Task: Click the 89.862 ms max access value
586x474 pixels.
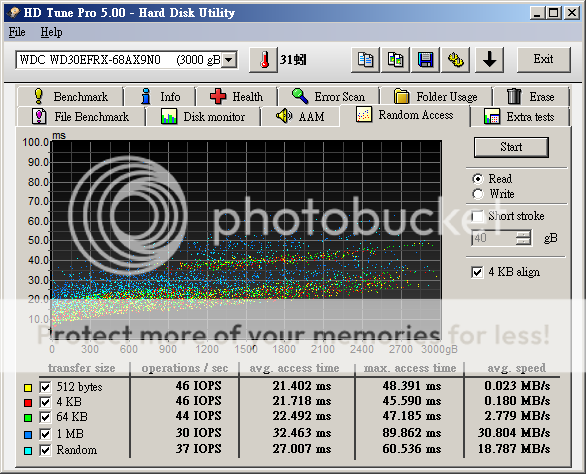Action: (x=412, y=433)
